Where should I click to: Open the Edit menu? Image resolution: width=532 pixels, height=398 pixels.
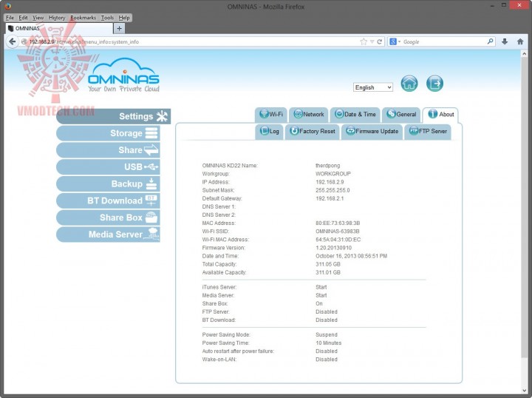pyautogui.click(x=23, y=18)
